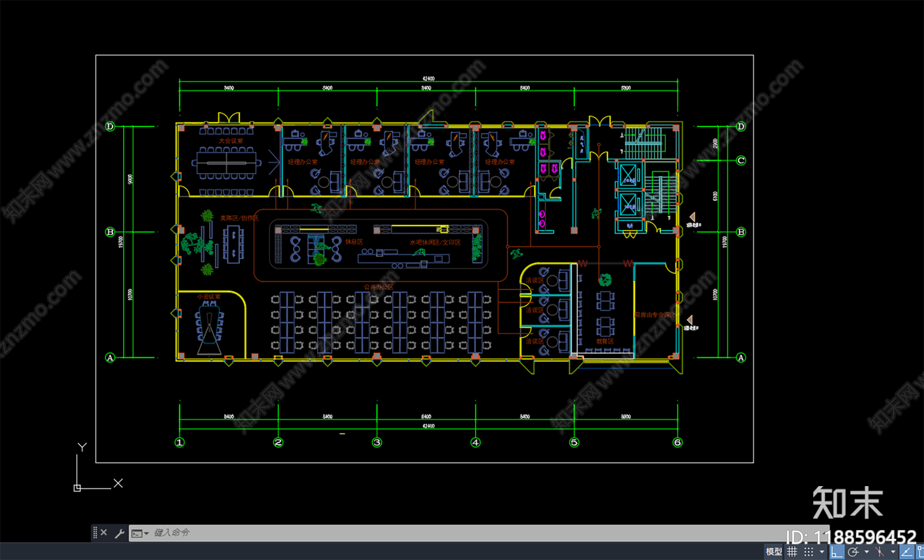924x560 pixels.
Task: Select left grid axis bubble A
Action: click(110, 357)
